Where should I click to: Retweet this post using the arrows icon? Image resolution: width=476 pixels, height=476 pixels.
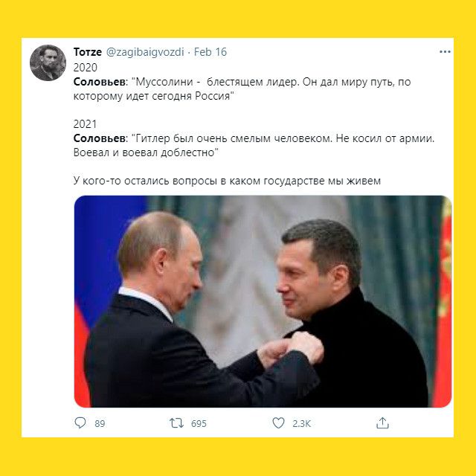click(x=176, y=423)
